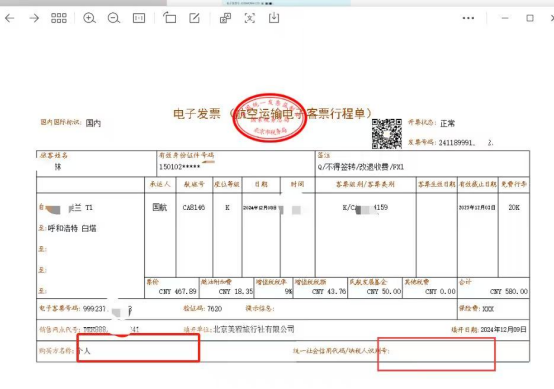Click the issuer 北京美程旅行社有限公司
The image size is (554, 389).
(x=254, y=329)
